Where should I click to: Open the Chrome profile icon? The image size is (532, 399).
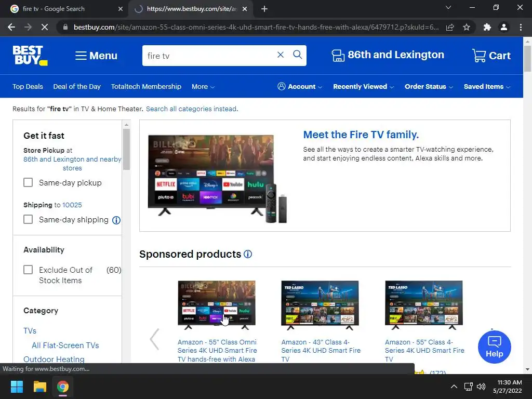pos(504,27)
